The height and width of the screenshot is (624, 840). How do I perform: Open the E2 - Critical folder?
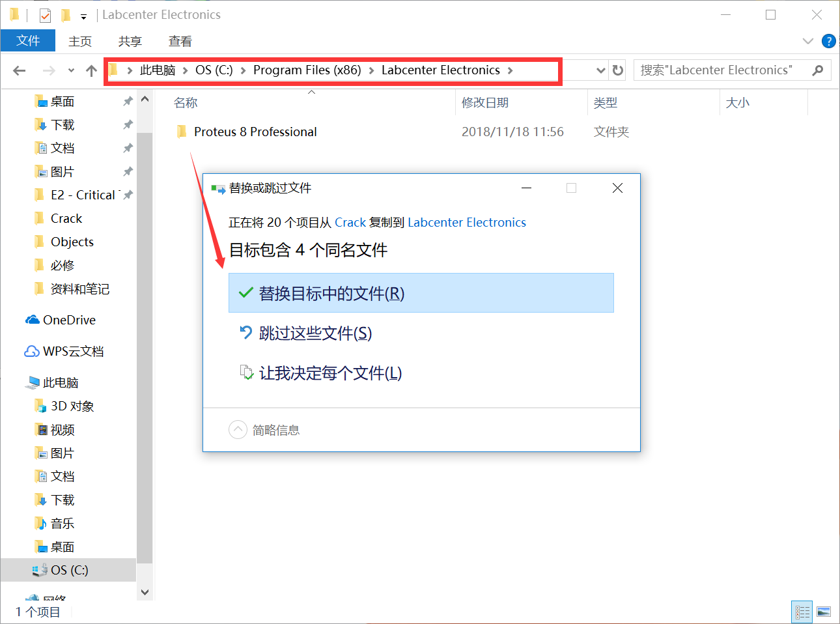pos(83,195)
